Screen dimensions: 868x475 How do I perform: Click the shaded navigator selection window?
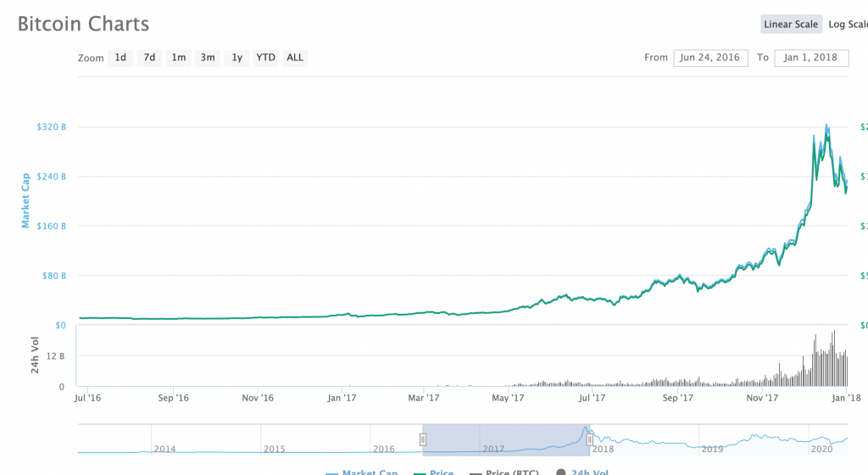506,440
